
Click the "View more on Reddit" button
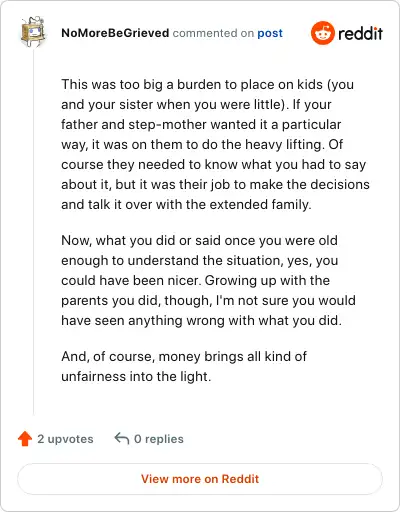click(200, 479)
